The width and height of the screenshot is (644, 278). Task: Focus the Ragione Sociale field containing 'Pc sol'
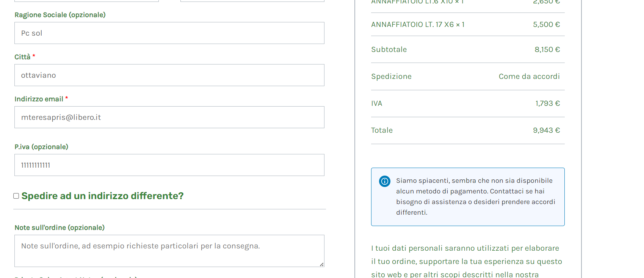coord(169,33)
